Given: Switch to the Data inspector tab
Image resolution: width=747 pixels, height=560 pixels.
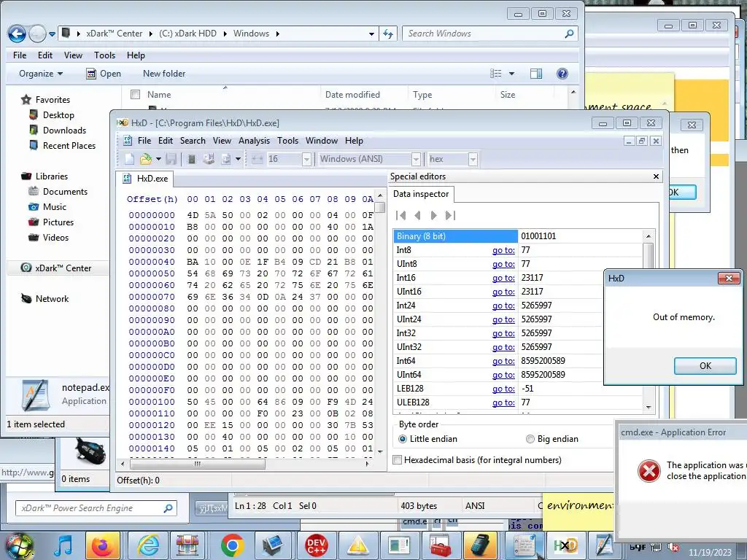Looking at the screenshot, I should [421, 194].
